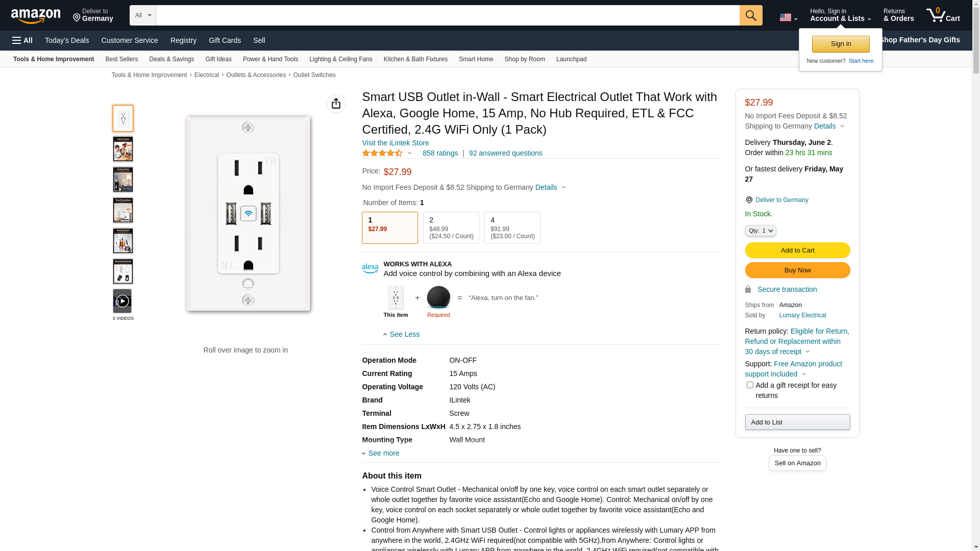Click the US flag language selector

[788, 17]
